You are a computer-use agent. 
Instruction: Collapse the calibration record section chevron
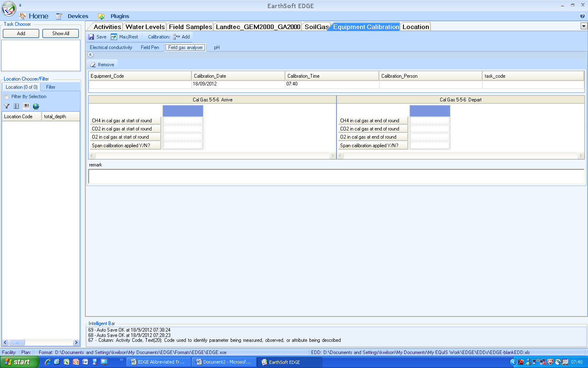91,55
